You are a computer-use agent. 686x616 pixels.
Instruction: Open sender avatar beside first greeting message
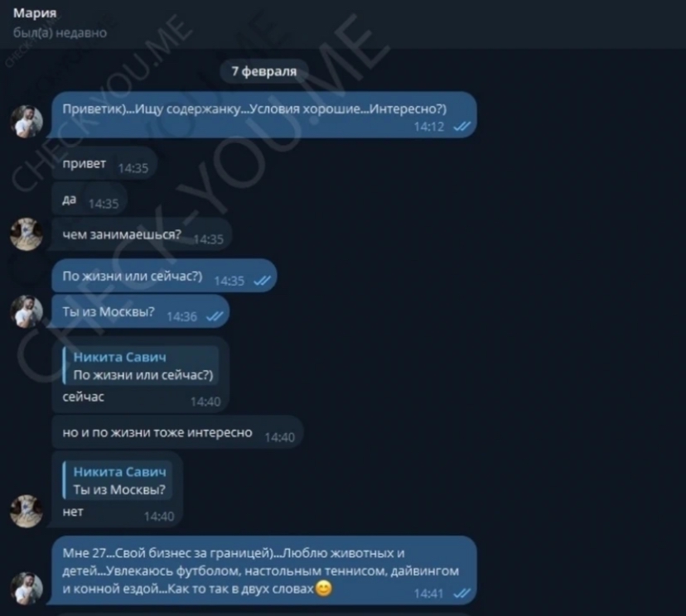point(27,121)
